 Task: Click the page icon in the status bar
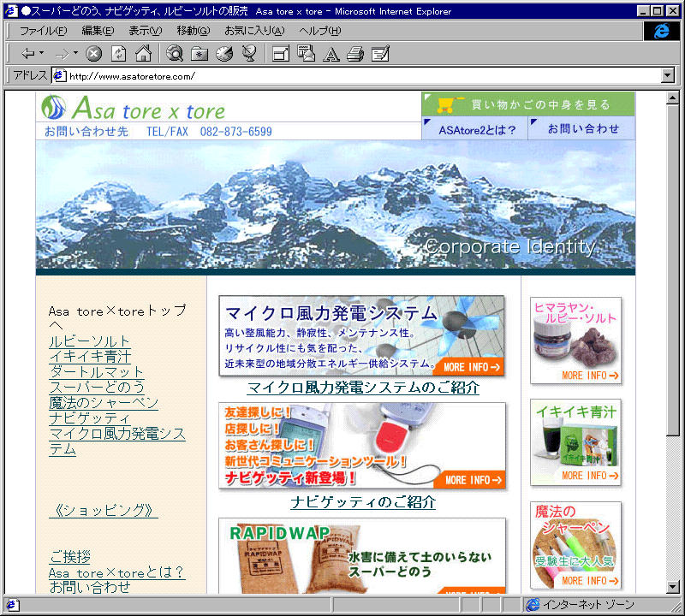tap(11, 605)
